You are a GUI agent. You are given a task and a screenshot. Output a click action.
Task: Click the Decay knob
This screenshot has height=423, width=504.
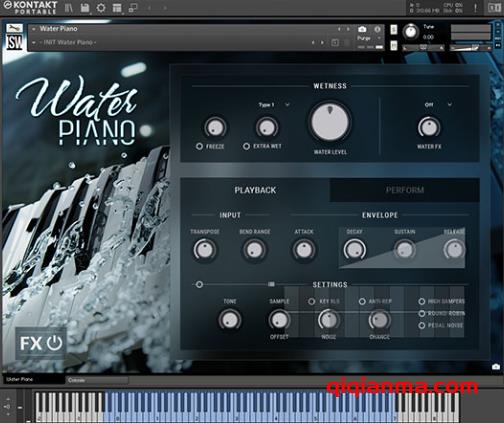[x=354, y=250]
